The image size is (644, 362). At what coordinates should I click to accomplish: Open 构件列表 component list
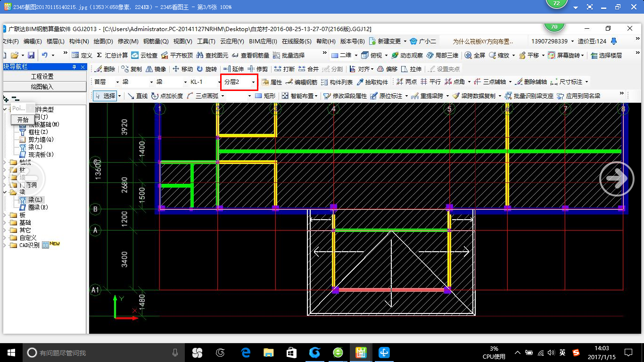point(337,82)
